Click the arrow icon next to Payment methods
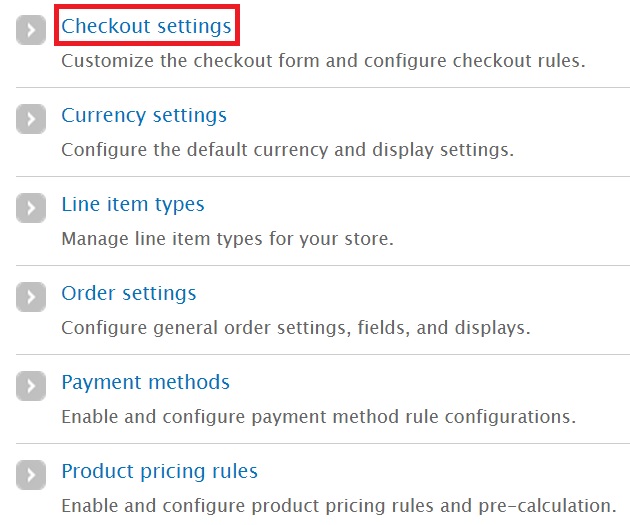Viewport: 630px width, 525px height. [31, 386]
